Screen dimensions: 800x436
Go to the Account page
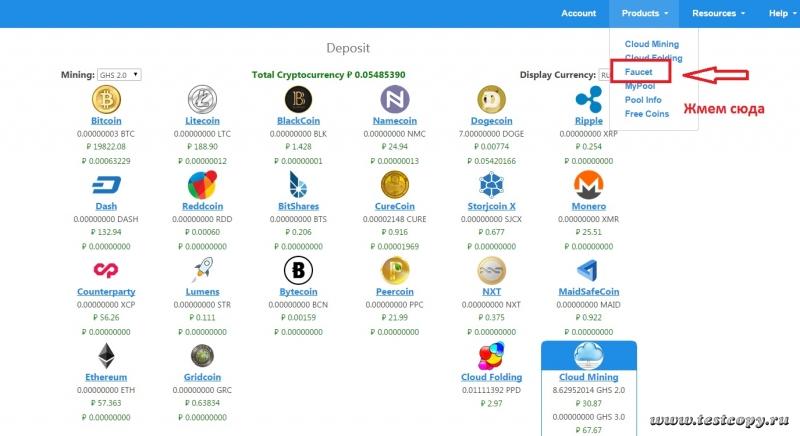[579, 13]
